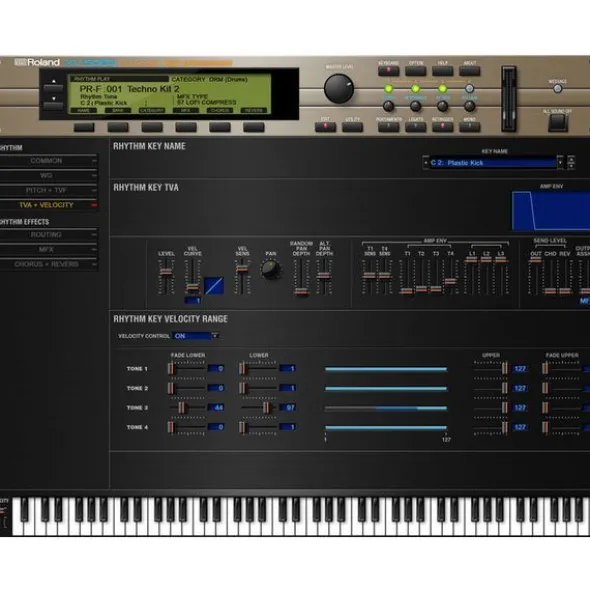This screenshot has width=590, height=591.
Task: Click the Amp Env T4 time fader
Action: tap(451, 281)
